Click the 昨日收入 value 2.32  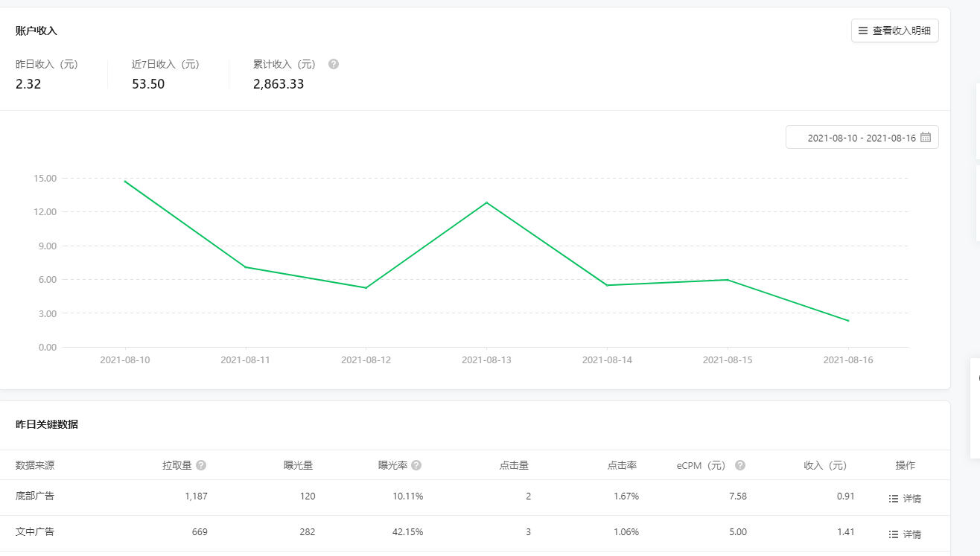[x=28, y=84]
